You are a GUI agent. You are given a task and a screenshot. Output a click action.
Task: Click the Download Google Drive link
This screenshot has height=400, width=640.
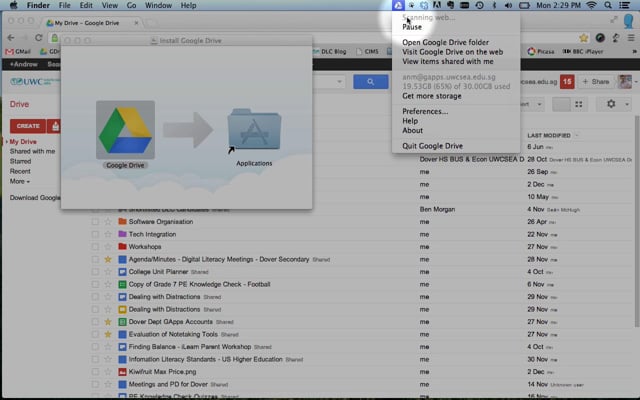(x=35, y=198)
